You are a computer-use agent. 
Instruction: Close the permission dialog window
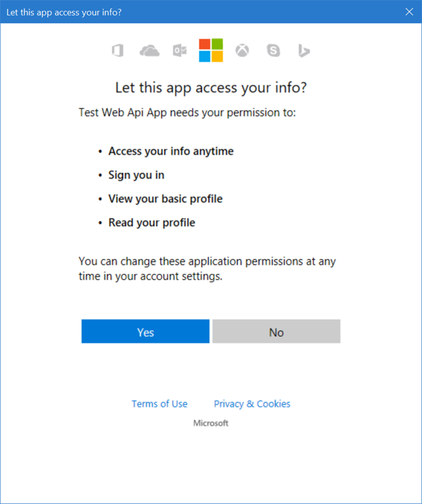[x=409, y=12]
